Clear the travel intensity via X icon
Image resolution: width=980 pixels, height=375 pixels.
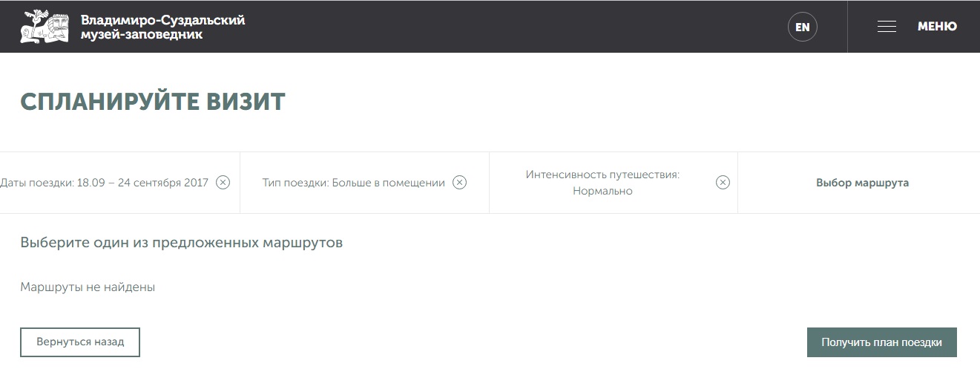(723, 183)
